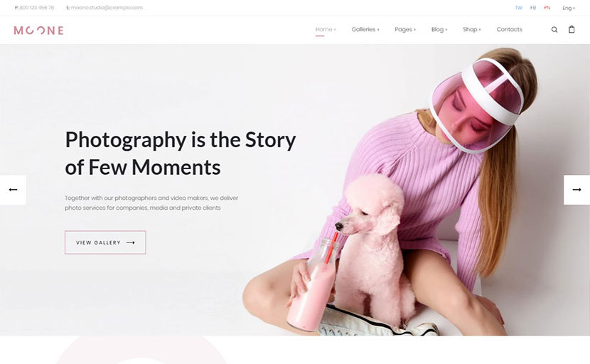Open the Contacts page
Screen dimensions: 590x364
point(509,29)
